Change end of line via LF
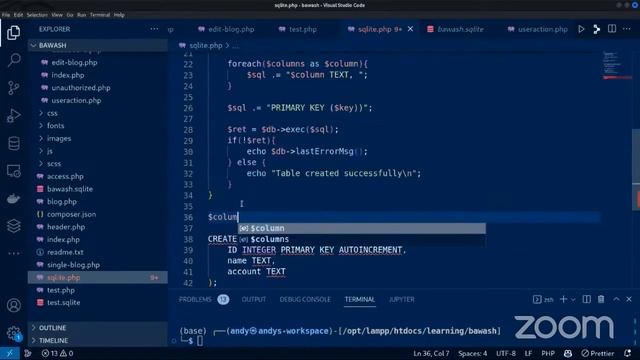Viewport: 640px width, 360px height. (528, 353)
